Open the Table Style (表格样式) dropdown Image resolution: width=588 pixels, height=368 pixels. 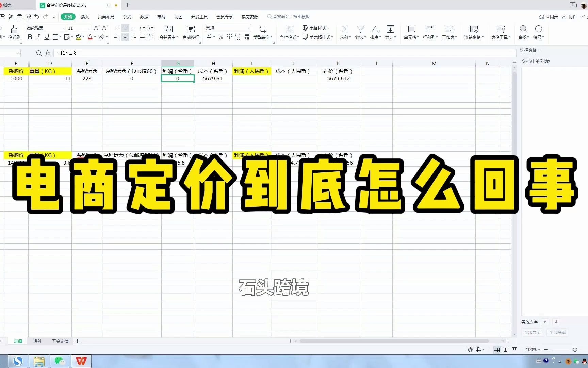coord(316,28)
